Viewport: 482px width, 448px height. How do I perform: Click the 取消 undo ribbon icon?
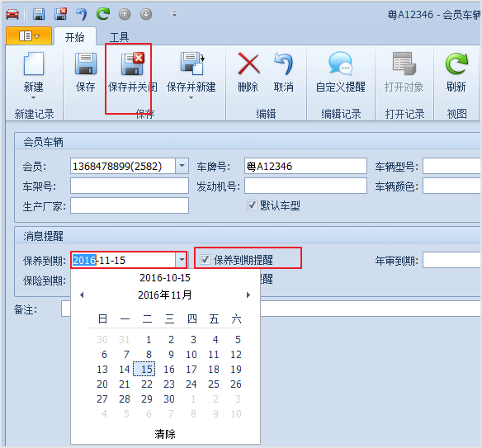(x=283, y=64)
